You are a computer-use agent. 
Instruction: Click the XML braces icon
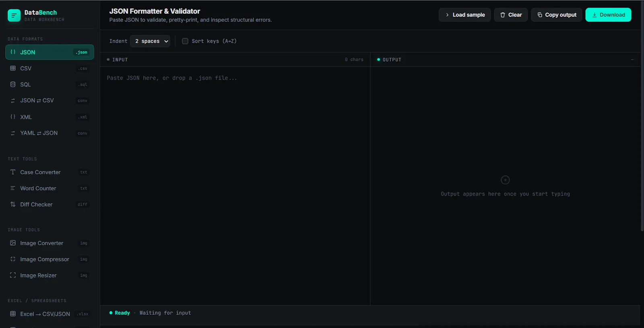13,117
